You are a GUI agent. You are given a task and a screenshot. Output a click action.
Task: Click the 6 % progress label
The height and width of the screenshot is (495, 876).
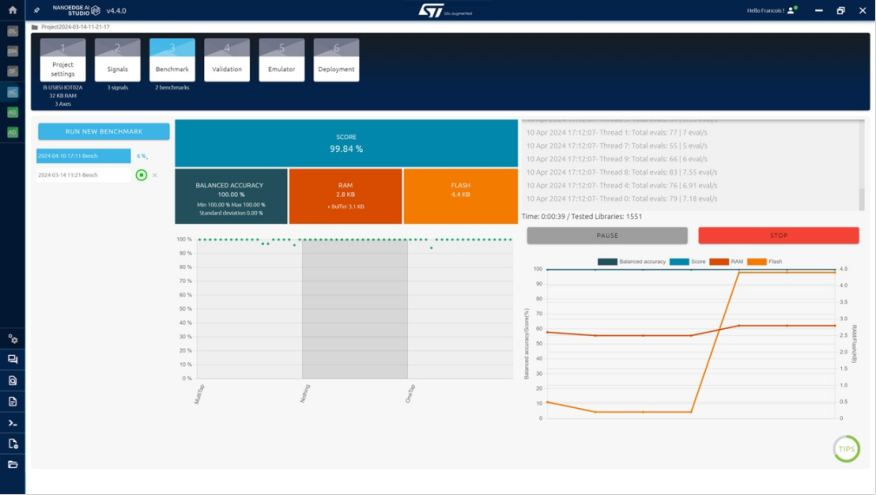[142, 156]
